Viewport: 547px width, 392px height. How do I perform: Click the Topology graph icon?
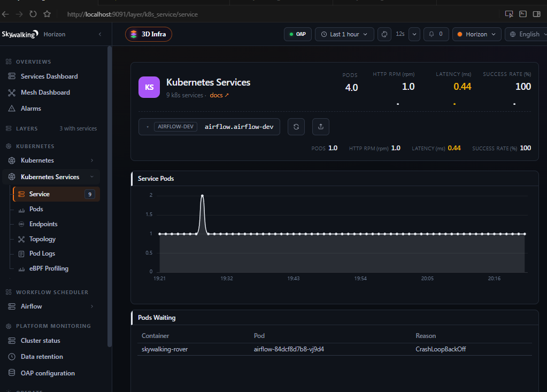tap(21, 239)
